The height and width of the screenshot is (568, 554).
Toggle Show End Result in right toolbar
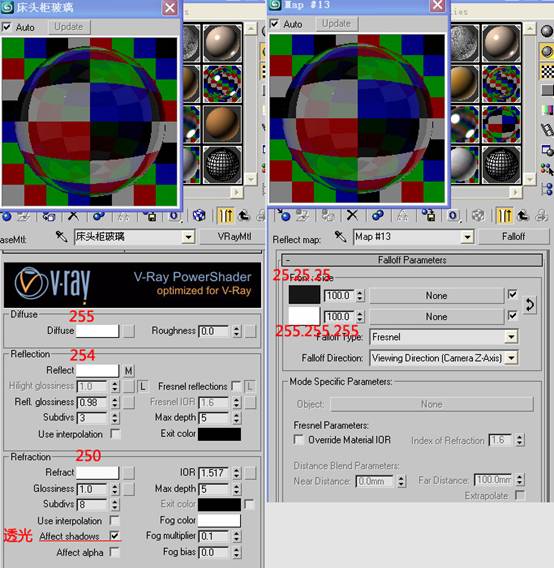coord(504,216)
